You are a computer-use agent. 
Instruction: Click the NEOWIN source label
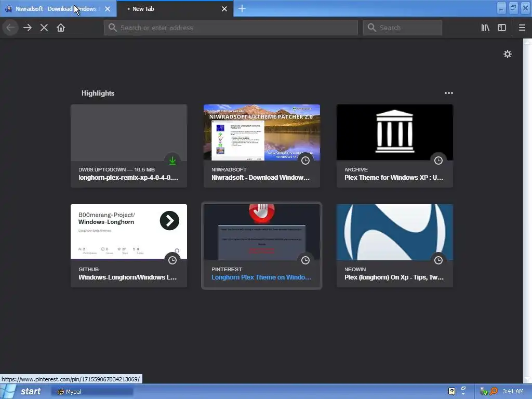tap(355, 269)
